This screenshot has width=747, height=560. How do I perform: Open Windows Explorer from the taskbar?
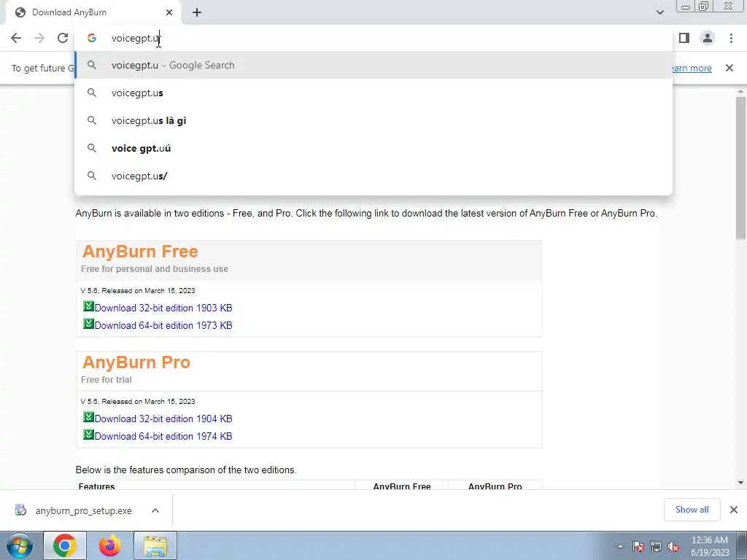(155, 545)
